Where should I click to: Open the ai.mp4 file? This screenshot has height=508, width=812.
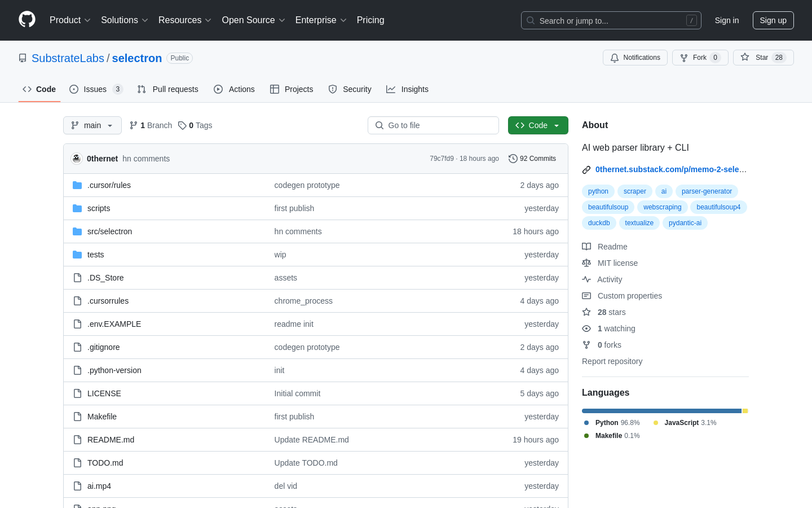[99, 486]
